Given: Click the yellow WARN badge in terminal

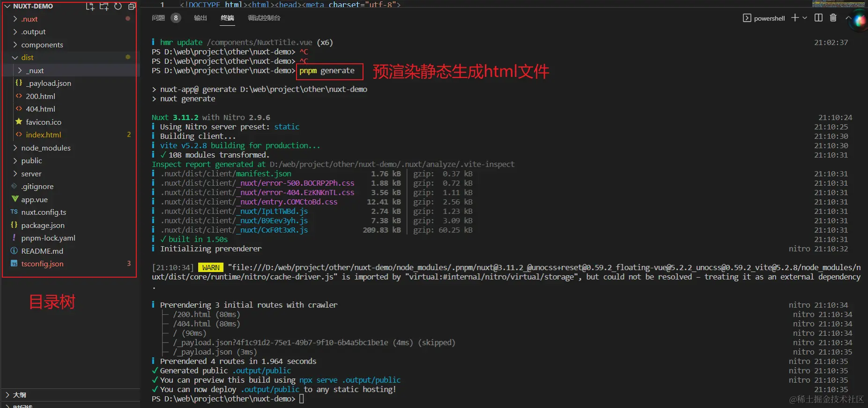Looking at the screenshot, I should pyautogui.click(x=211, y=267).
